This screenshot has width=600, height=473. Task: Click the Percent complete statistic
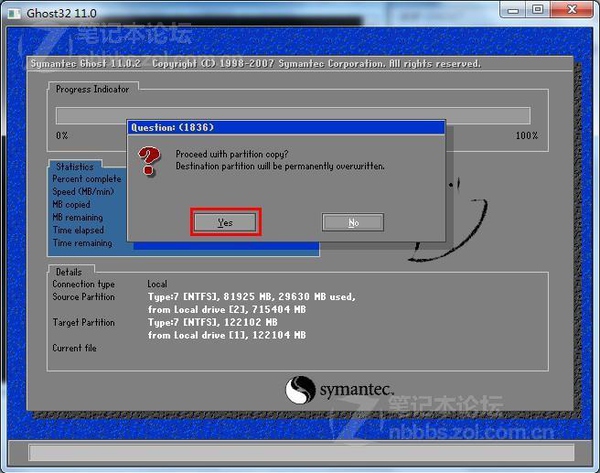(x=87, y=179)
